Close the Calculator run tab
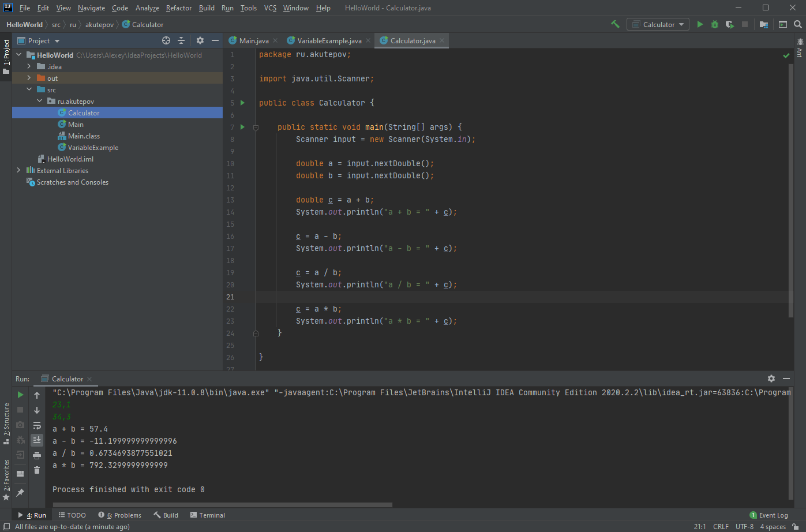The image size is (806, 532). pyautogui.click(x=89, y=379)
